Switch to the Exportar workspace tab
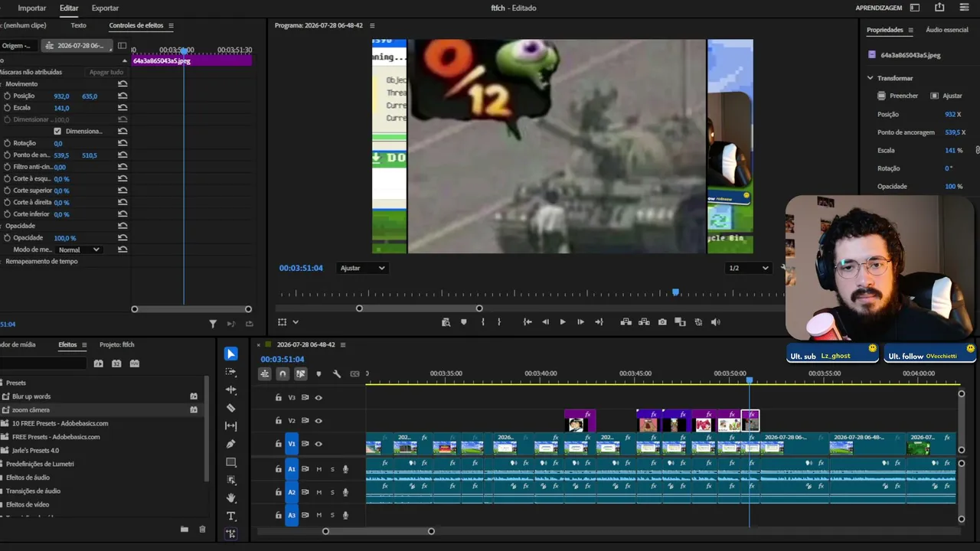The width and height of the screenshot is (980, 551). pyautogui.click(x=105, y=8)
